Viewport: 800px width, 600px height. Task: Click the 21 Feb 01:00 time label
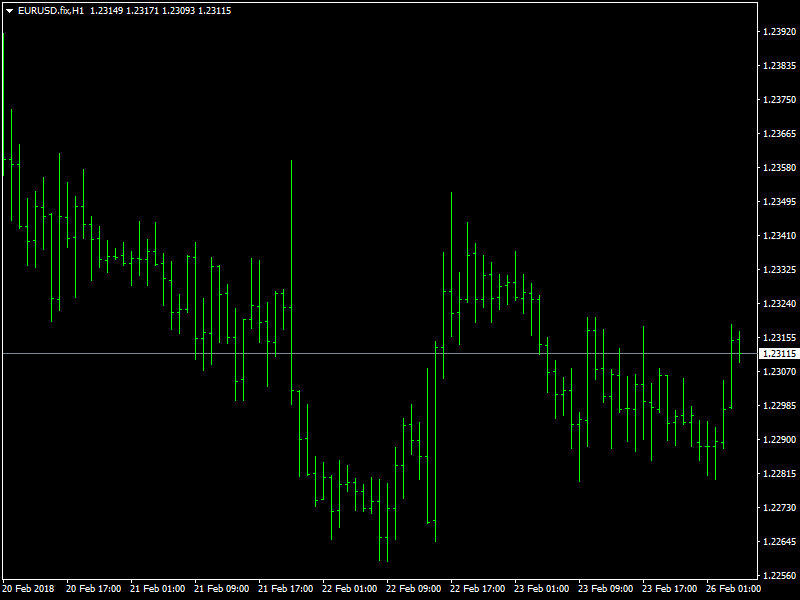[x=158, y=589]
